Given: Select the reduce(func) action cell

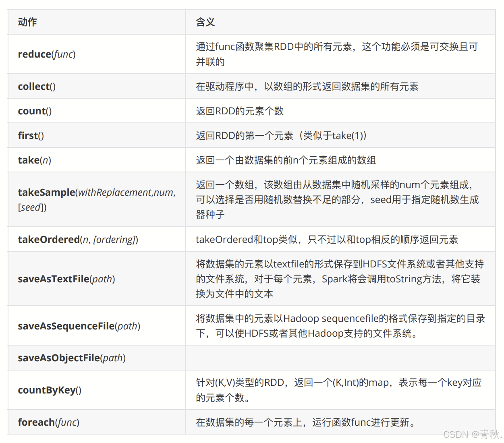Looking at the screenshot, I should [47, 54].
